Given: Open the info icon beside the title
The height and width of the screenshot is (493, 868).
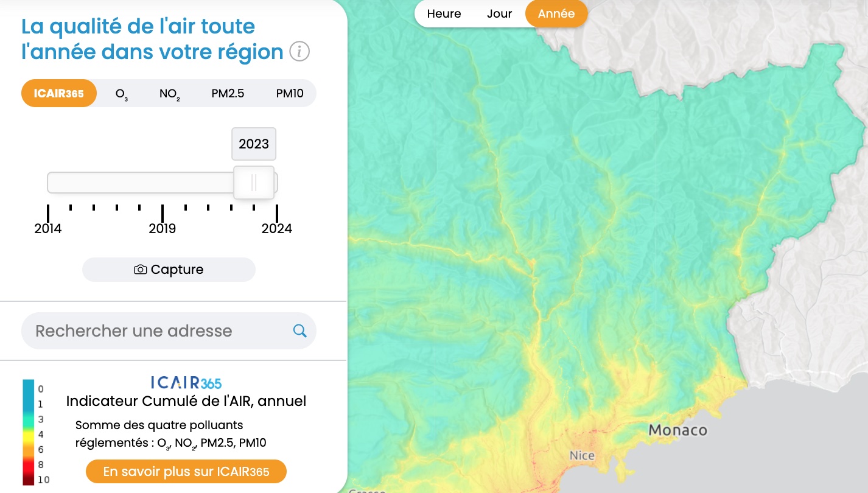Looking at the screenshot, I should pos(299,52).
